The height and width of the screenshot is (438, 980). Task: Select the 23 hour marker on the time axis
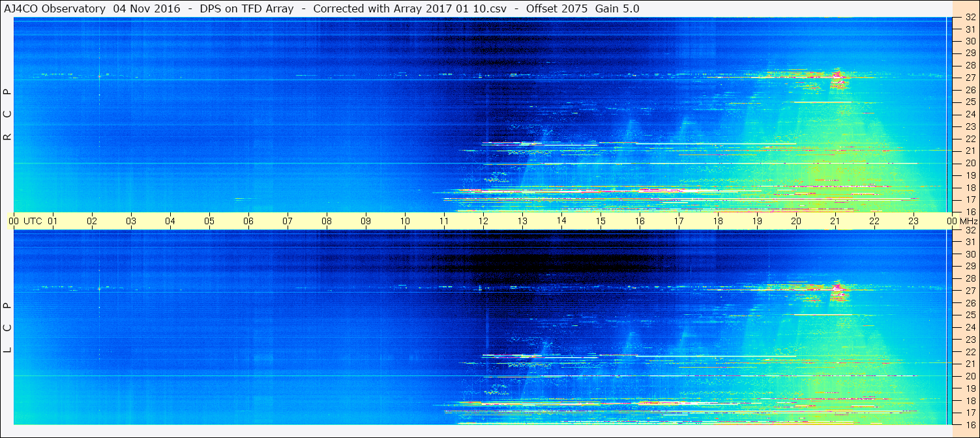[x=913, y=221]
